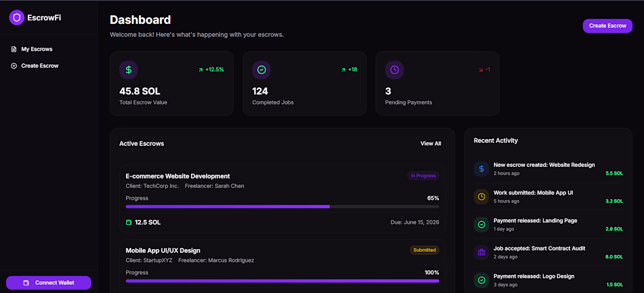Click the dollar icon on Total Escrow Value card
The image size is (644, 293).
[129, 70]
